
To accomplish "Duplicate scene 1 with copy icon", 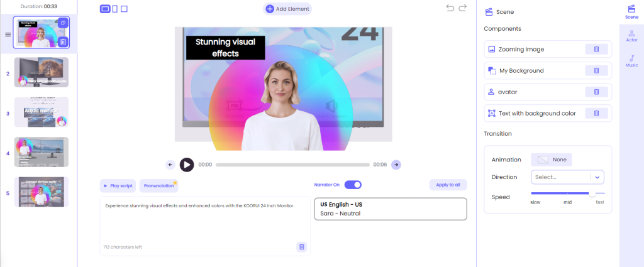I will tap(63, 23).
